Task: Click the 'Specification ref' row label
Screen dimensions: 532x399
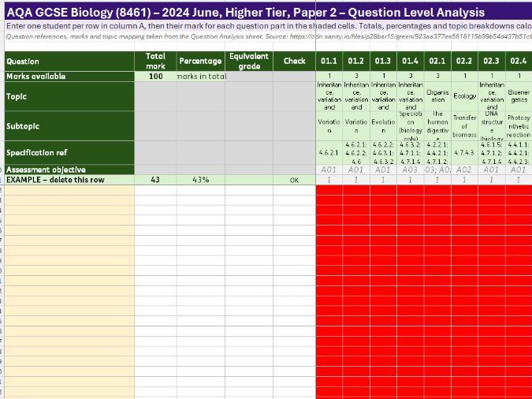Action: [x=69, y=153]
